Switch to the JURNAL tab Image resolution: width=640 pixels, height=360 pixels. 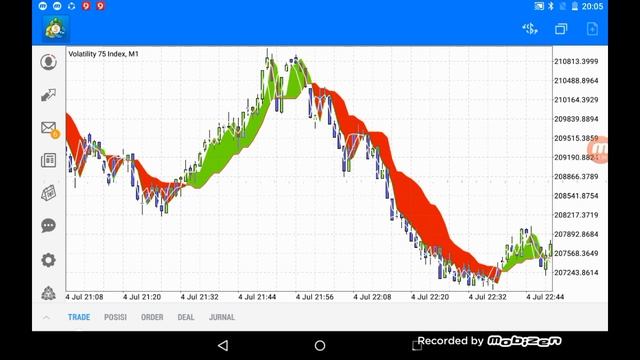pos(222,317)
